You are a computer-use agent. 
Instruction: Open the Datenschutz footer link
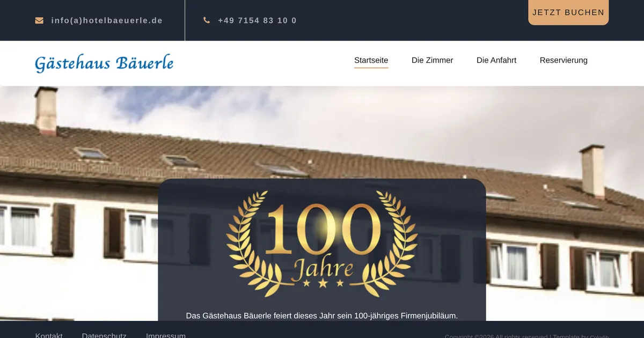[104, 336]
